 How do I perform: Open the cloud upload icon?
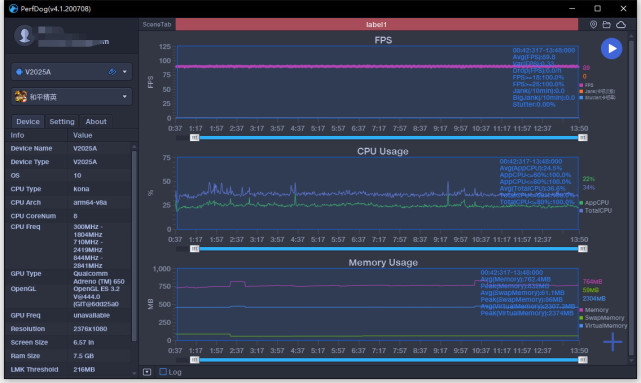tap(621, 25)
